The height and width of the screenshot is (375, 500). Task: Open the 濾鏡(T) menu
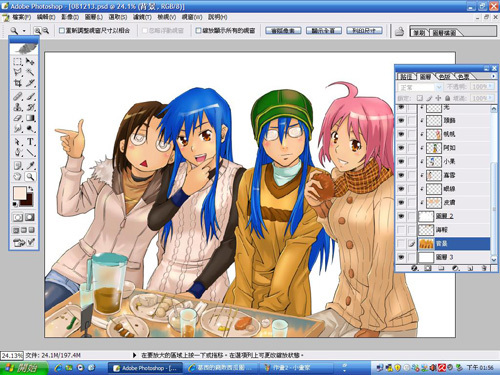[x=142, y=17]
